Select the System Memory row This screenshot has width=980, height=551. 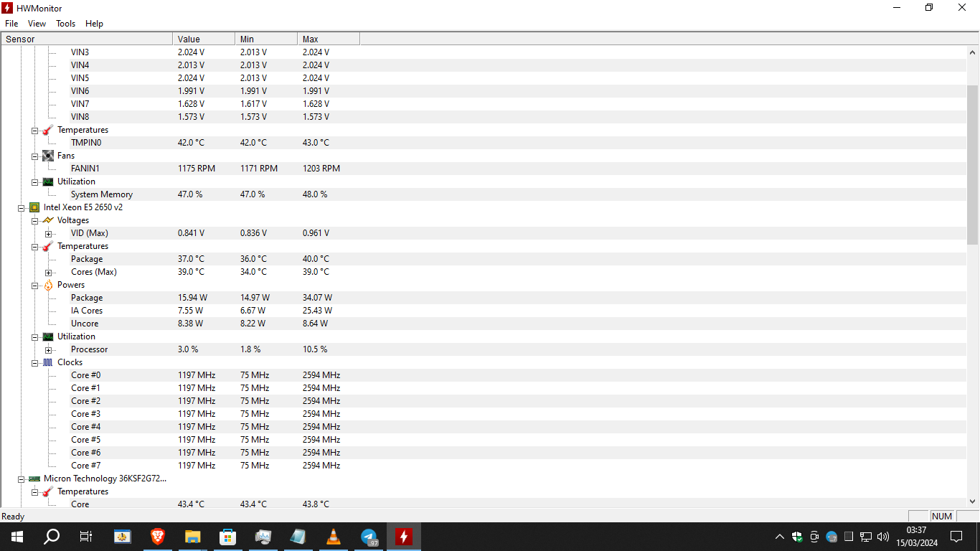[x=484, y=194]
